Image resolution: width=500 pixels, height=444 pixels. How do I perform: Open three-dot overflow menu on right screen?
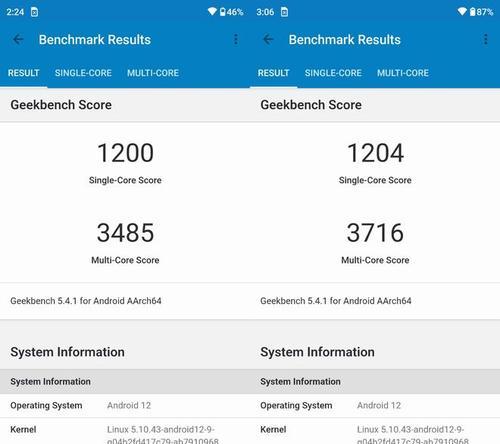pos(486,39)
